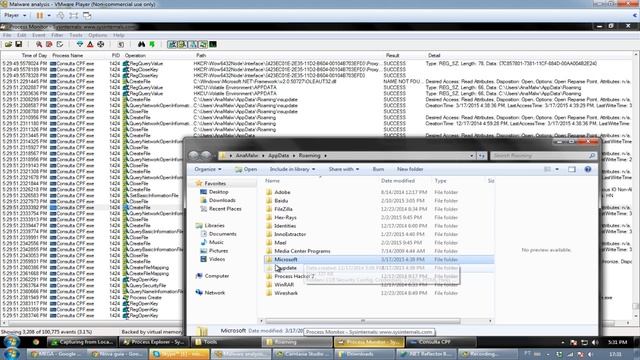Open the Share with dropdown
The image size is (640, 360).
click(344, 169)
